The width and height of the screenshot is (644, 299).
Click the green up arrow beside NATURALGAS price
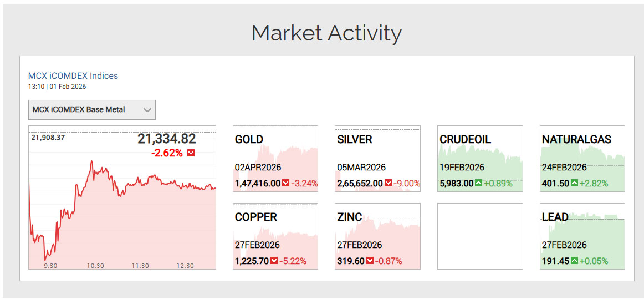[575, 184]
